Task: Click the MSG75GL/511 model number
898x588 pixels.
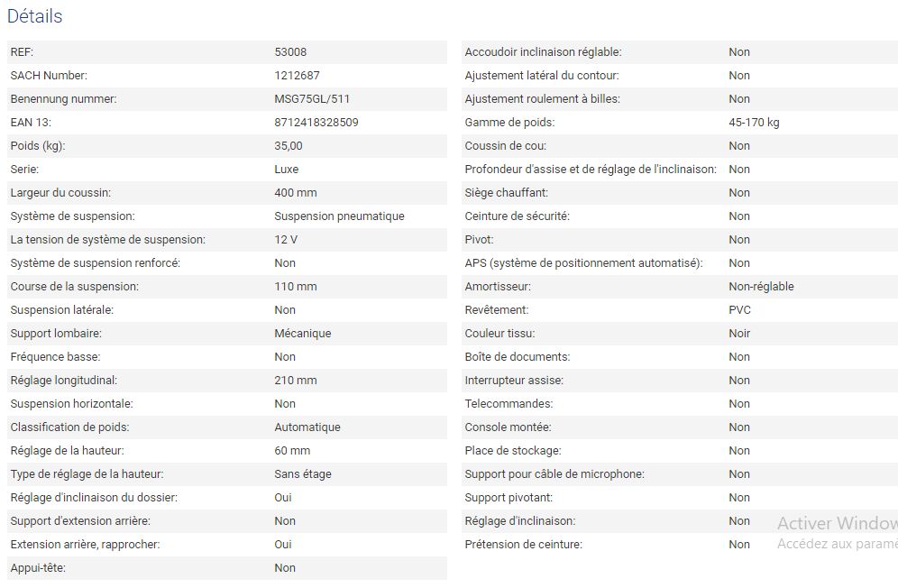Action: [312, 99]
